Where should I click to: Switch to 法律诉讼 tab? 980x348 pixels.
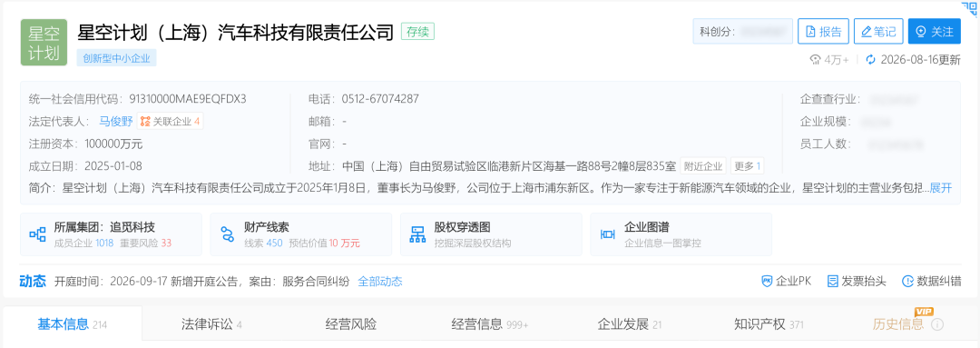click(211, 324)
